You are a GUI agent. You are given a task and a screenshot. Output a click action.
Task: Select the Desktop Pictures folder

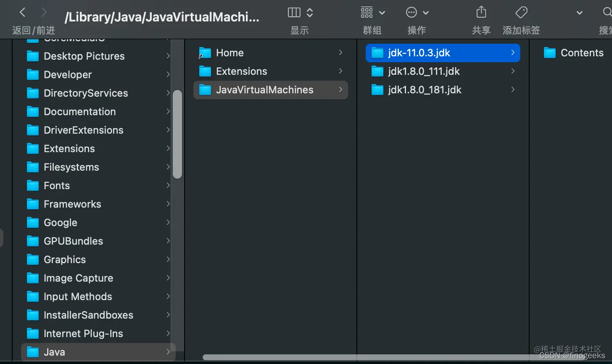tap(98, 56)
